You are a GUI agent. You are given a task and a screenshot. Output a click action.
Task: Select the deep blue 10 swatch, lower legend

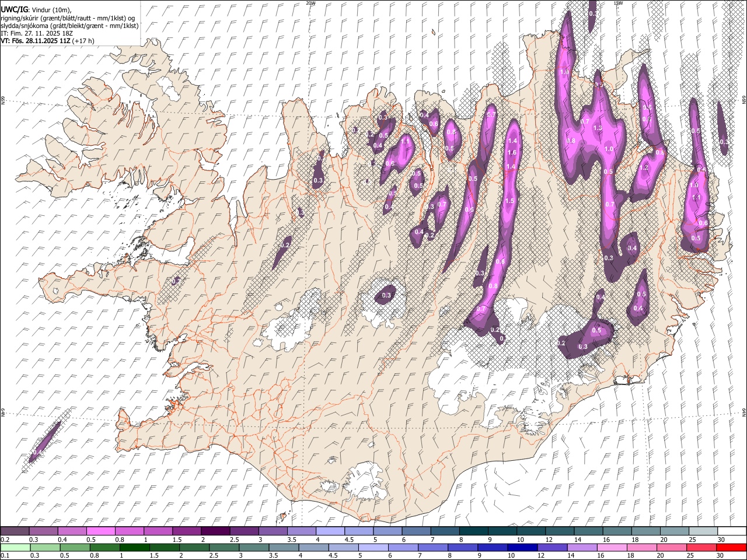click(x=522, y=547)
